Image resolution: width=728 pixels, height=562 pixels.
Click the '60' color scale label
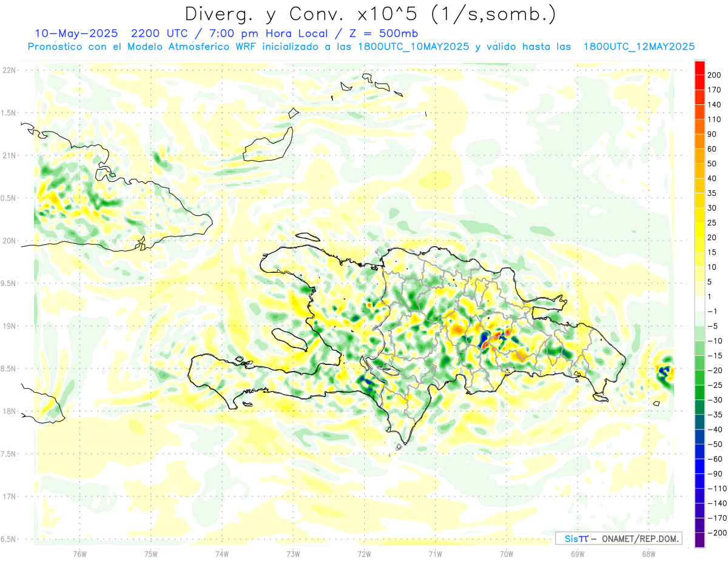tap(713, 149)
